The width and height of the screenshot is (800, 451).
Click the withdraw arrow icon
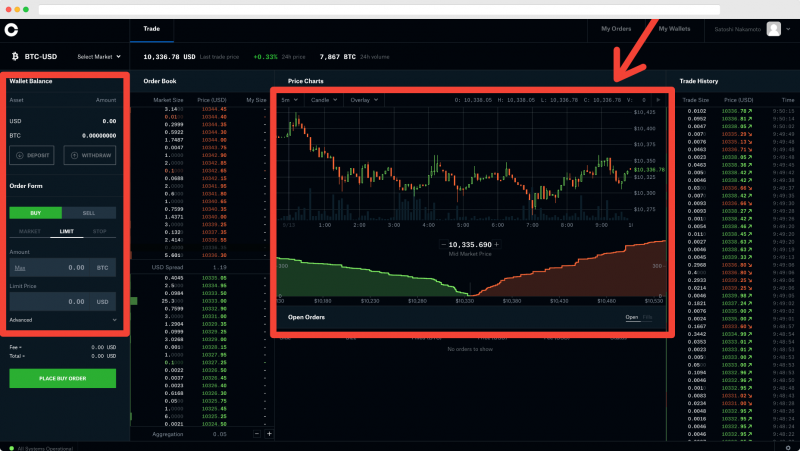pos(74,155)
